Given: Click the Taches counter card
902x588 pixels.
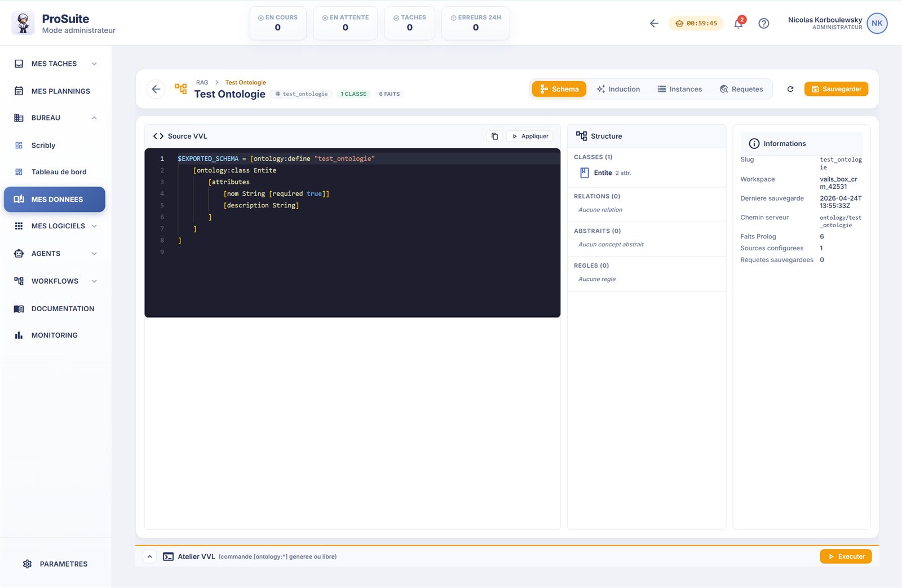Looking at the screenshot, I should click(x=409, y=23).
